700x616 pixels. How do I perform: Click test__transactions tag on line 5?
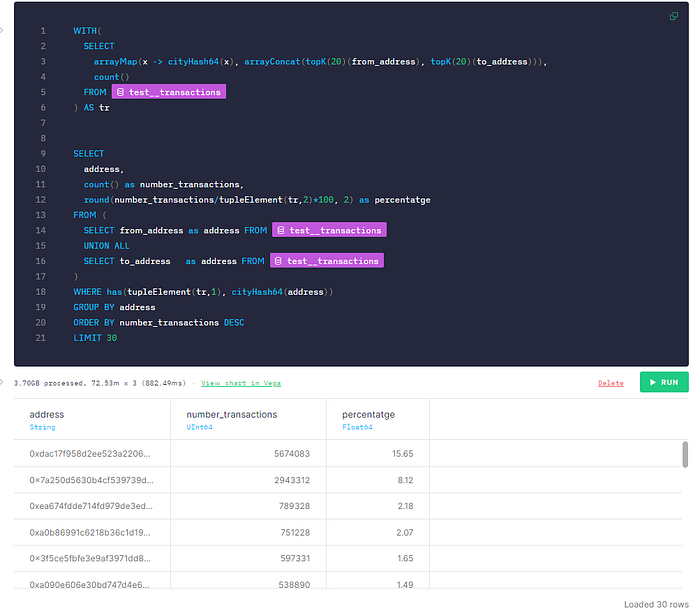click(169, 92)
